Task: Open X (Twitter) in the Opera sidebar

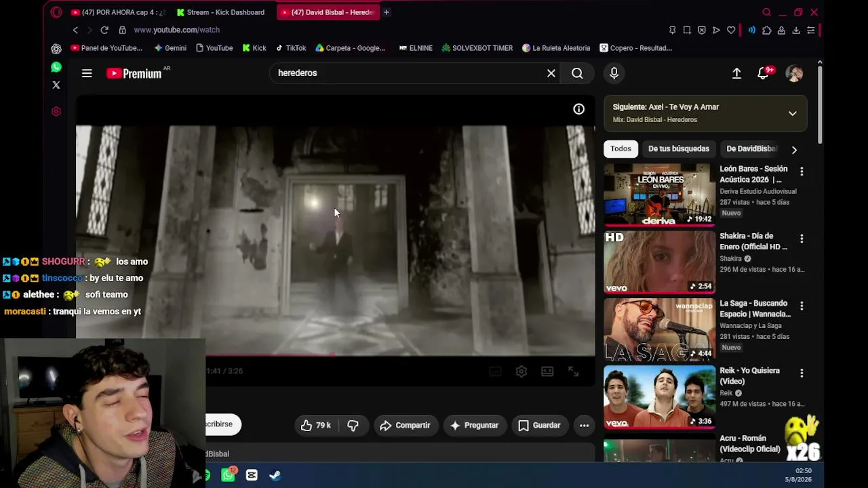Action: [56, 85]
